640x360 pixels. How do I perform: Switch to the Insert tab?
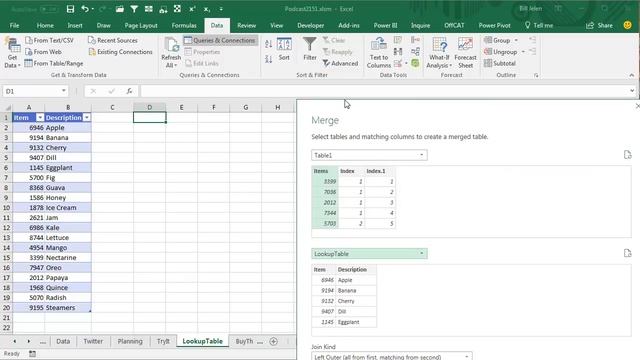click(x=75, y=25)
